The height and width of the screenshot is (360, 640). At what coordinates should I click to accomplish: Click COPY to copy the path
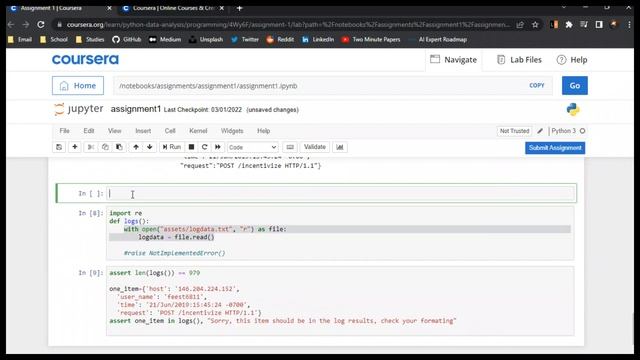[537, 86]
